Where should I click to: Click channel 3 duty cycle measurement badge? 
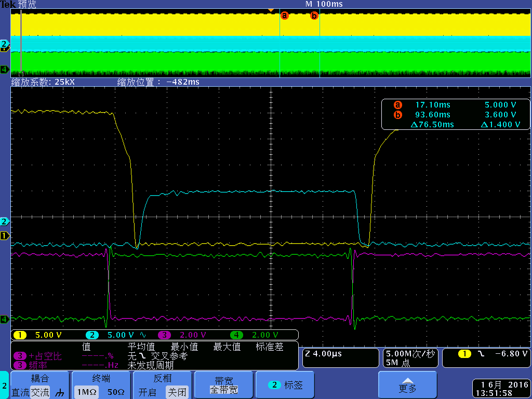[20, 356]
